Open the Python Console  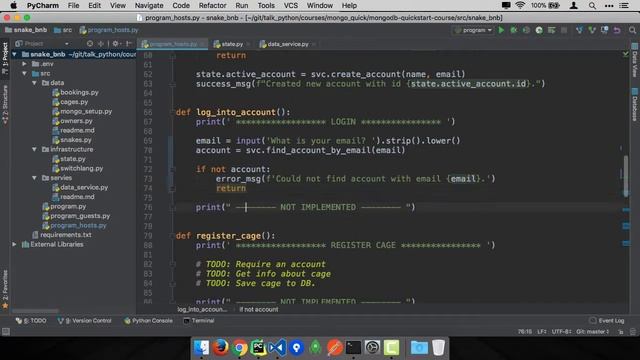[x=148, y=321]
